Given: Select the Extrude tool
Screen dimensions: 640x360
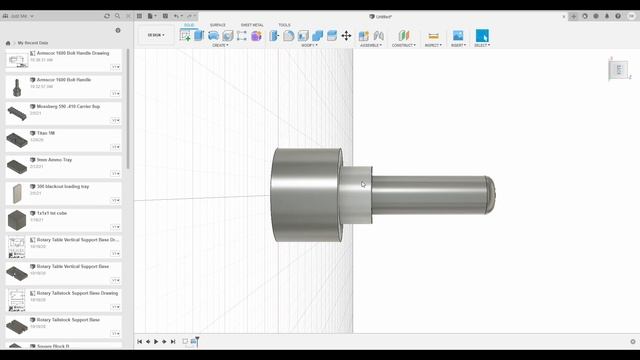Looking at the screenshot, I should (199, 36).
